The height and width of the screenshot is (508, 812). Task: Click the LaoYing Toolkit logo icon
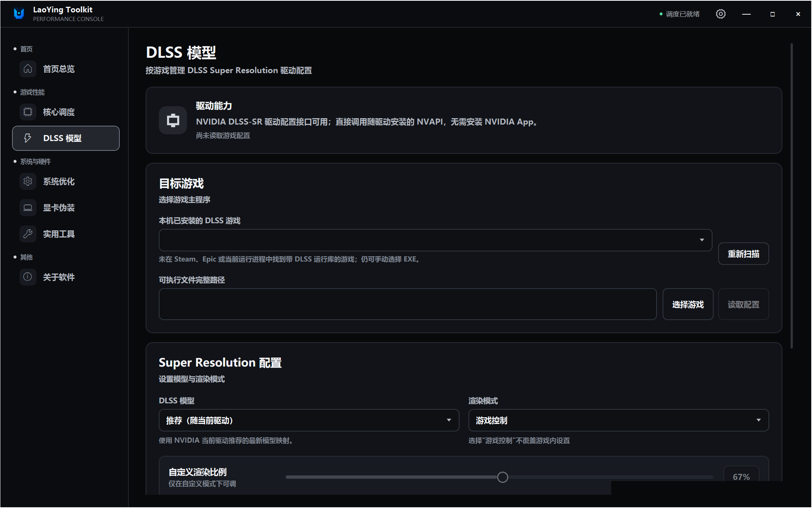(x=19, y=14)
